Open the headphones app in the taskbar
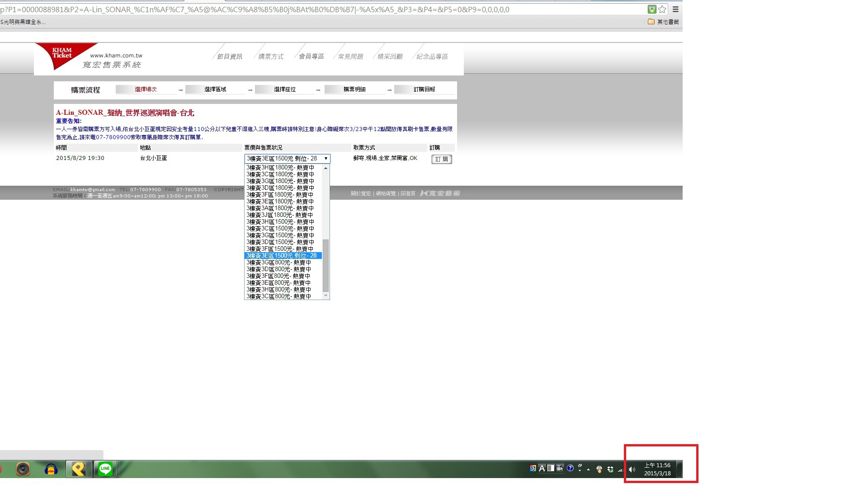Image resolution: width=868 pixels, height=488 pixels. click(51, 469)
